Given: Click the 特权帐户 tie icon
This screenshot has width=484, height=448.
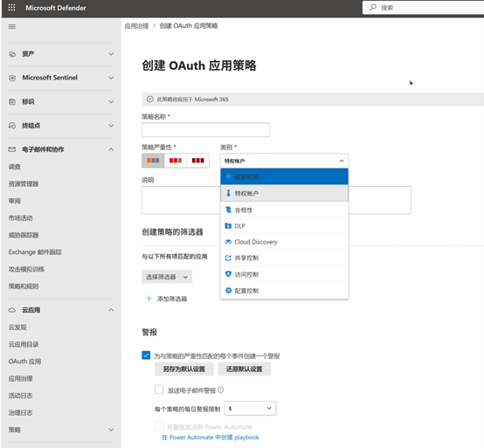Looking at the screenshot, I should click(228, 193).
